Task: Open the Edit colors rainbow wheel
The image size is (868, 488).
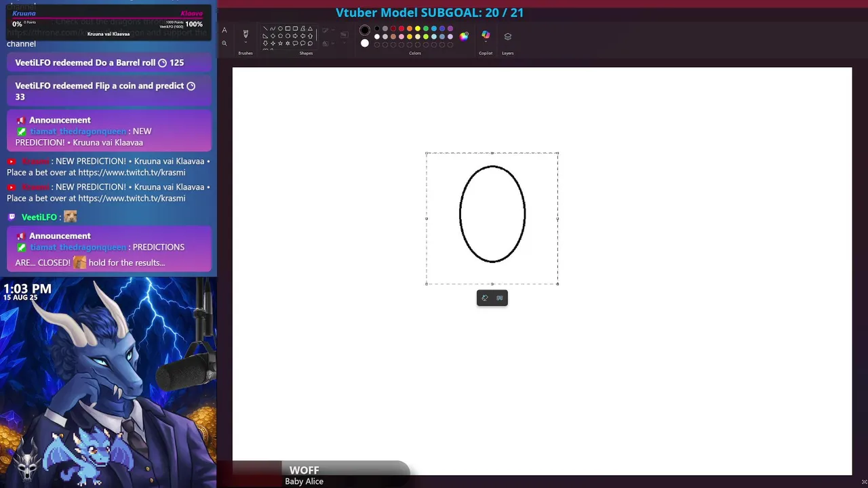Action: tap(464, 37)
